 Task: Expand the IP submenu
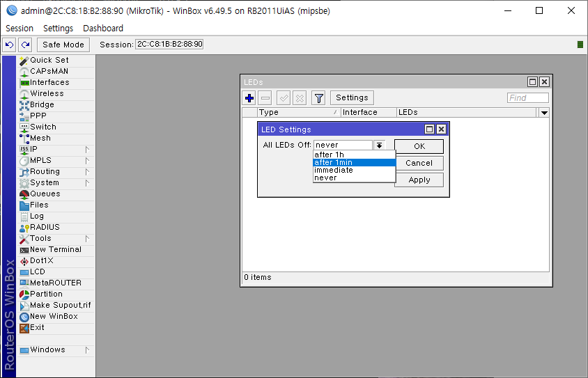coord(87,150)
